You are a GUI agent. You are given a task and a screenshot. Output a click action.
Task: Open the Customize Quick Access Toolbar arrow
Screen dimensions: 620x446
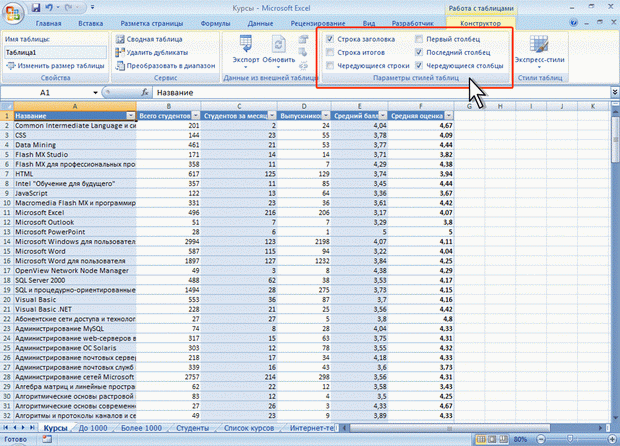coord(93,8)
